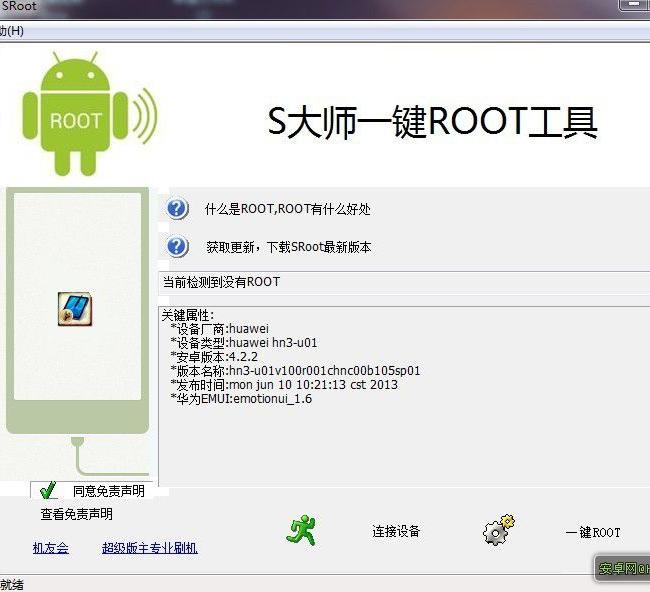The width and height of the screenshot is (650, 592).
Task: Open the 机友会 link
Action: click(51, 548)
